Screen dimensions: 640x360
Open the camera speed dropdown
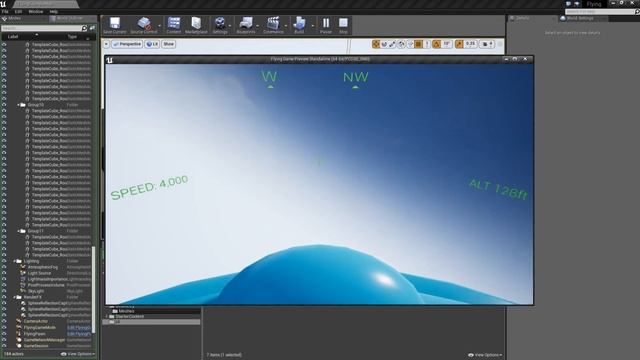[x=487, y=44]
